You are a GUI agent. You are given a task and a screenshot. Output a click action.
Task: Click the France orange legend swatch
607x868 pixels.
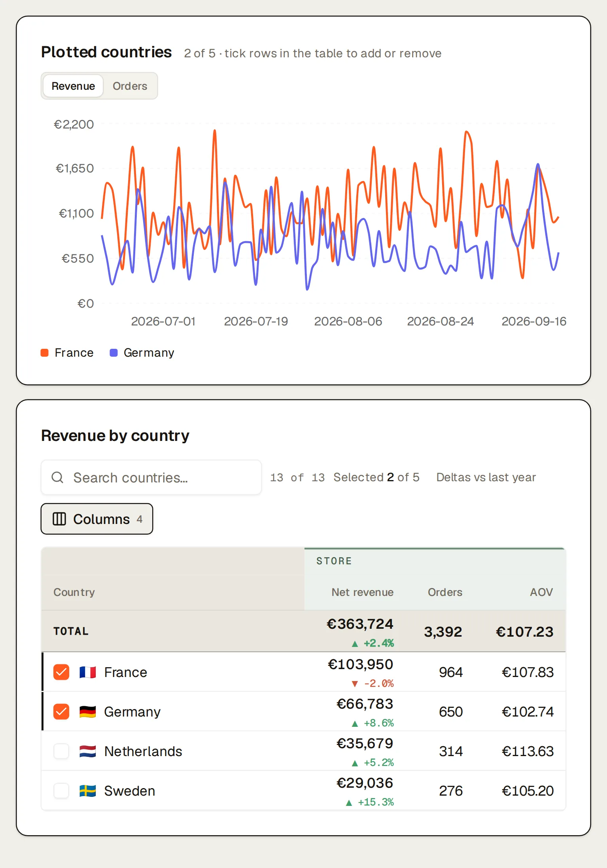(45, 353)
